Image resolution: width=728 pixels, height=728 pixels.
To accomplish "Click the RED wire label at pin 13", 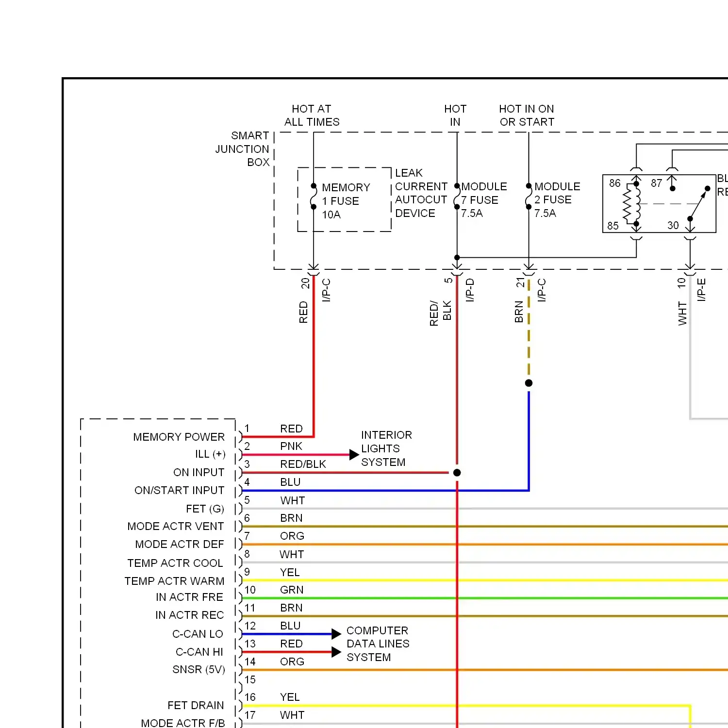I will [291, 644].
